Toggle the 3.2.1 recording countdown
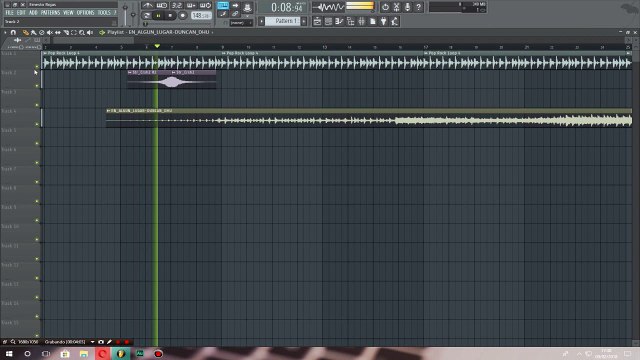 177,5
